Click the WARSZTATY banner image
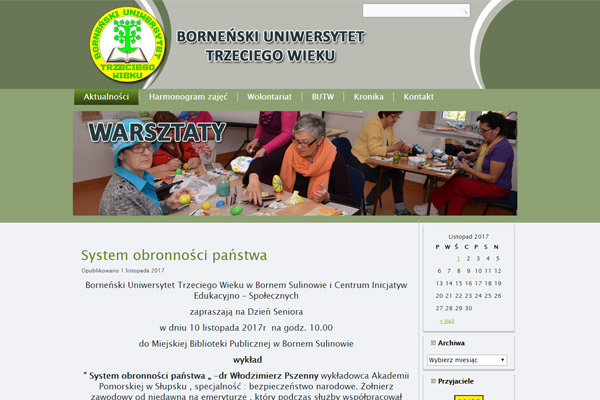600x400 pixels. coord(295,163)
